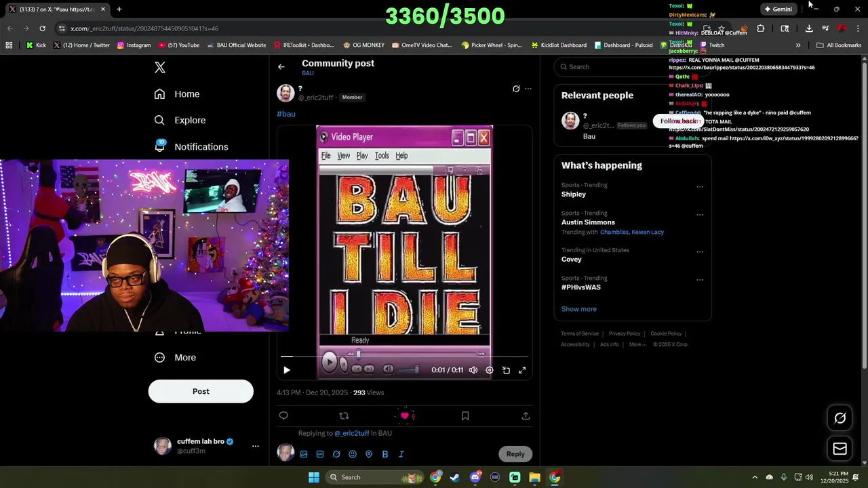Open the Chrome downloads icon
The image size is (868, 488).
click(809, 28)
